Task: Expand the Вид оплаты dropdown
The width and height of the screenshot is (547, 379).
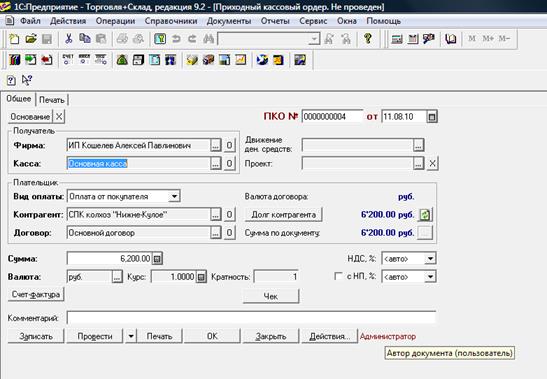Action: click(x=174, y=196)
